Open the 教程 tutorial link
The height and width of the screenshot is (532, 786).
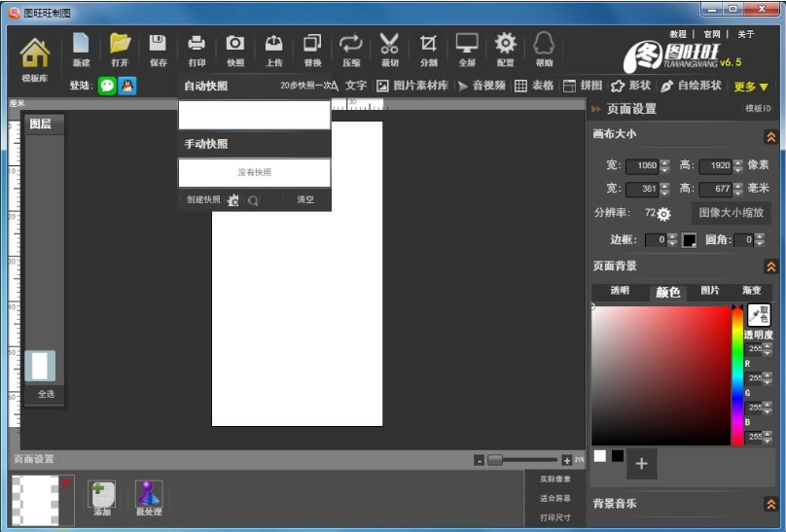point(678,34)
